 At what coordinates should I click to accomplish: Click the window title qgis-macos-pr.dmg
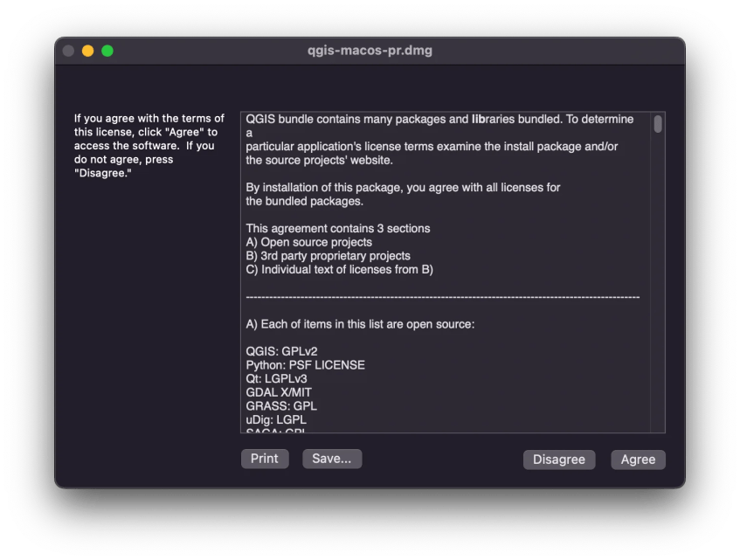(370, 51)
